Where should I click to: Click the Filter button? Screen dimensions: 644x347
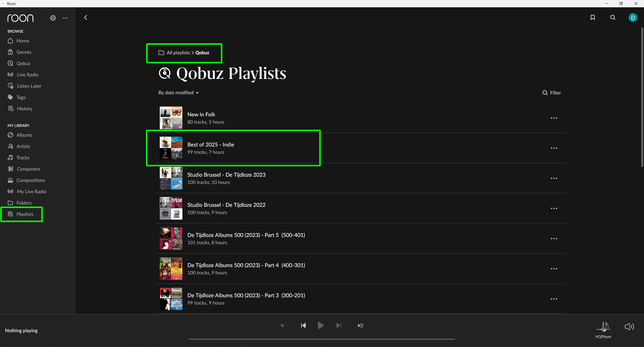552,93
